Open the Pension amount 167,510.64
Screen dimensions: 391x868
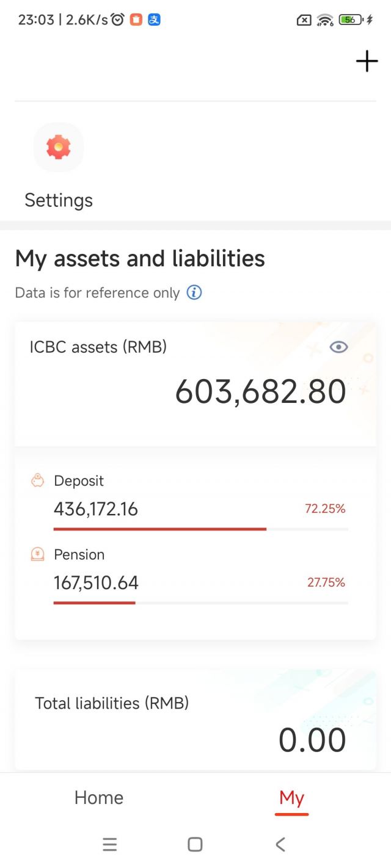pos(96,582)
